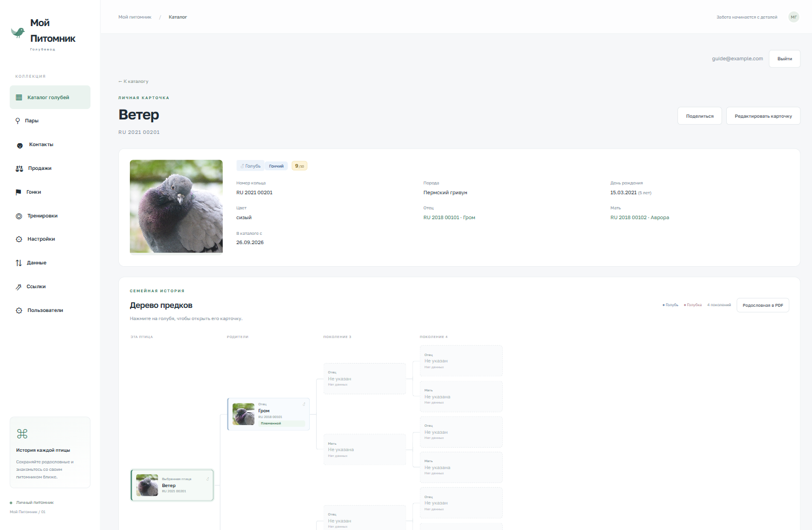The image size is (812, 530).
Task: Open the Гром ancestor card
Action: [269, 414]
